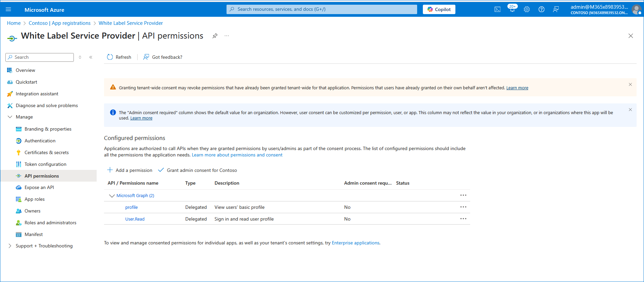Pin the API permissions page

tap(215, 36)
